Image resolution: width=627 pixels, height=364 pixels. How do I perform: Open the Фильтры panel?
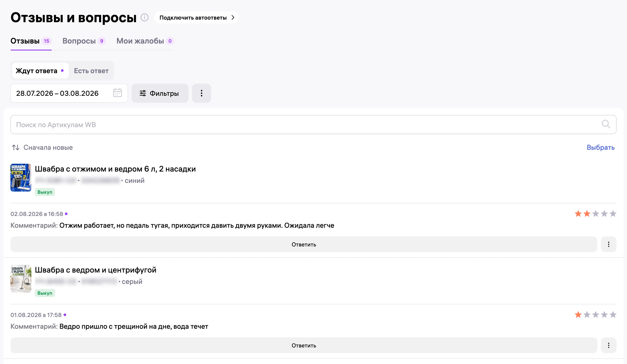160,93
